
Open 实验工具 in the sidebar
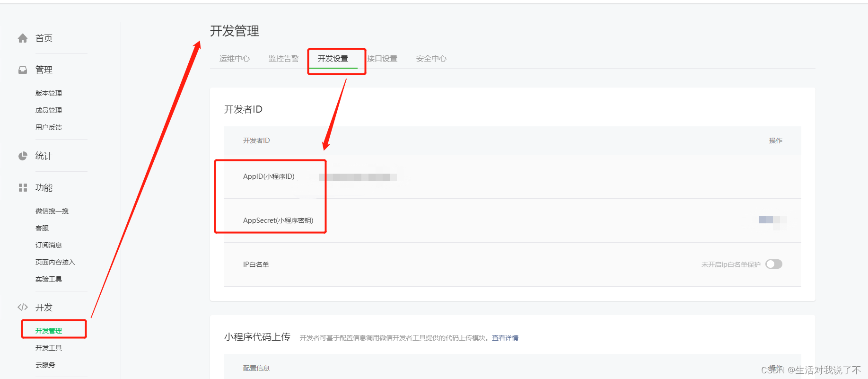point(49,279)
